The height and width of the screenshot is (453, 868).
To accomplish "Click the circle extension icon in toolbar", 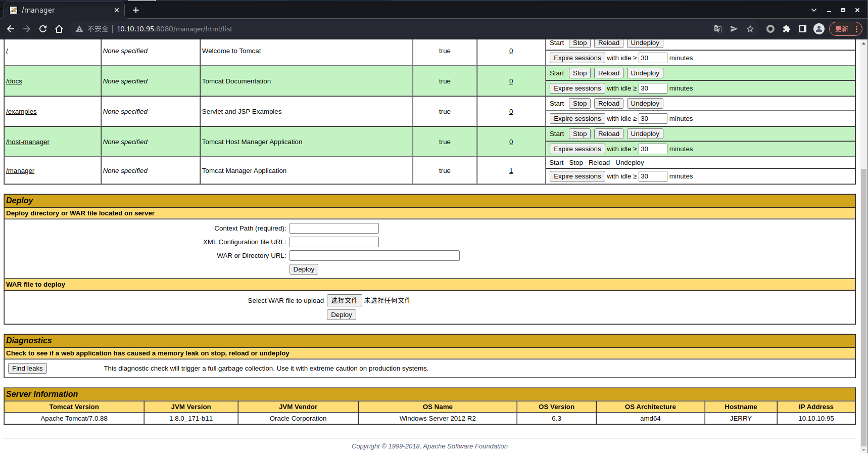I will coord(770,29).
